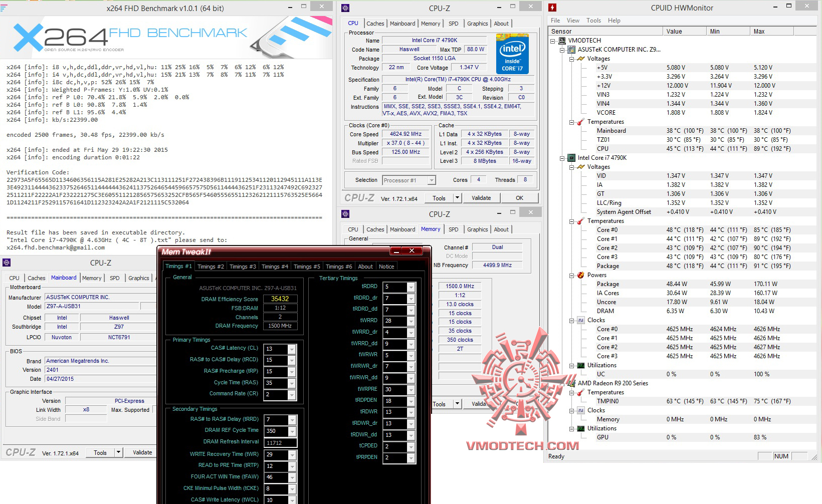This screenshot has height=504, width=822.
Task: Open the tRDRD dropdown in Tertiary Timings
Action: coord(411,287)
